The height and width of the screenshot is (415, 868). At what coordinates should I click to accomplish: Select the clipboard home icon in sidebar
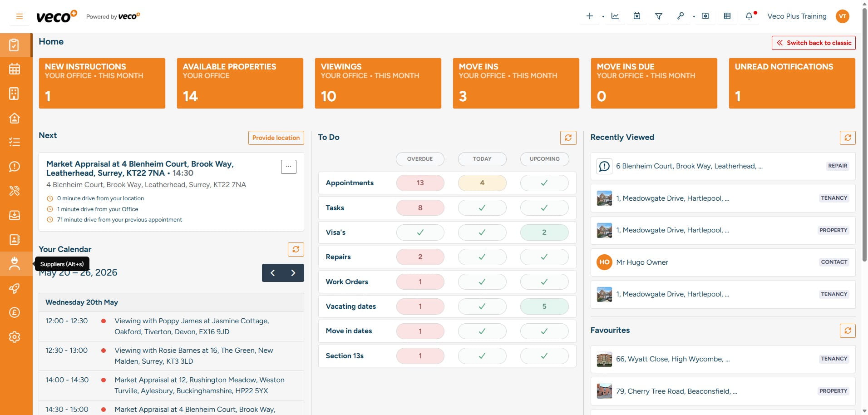(x=15, y=45)
